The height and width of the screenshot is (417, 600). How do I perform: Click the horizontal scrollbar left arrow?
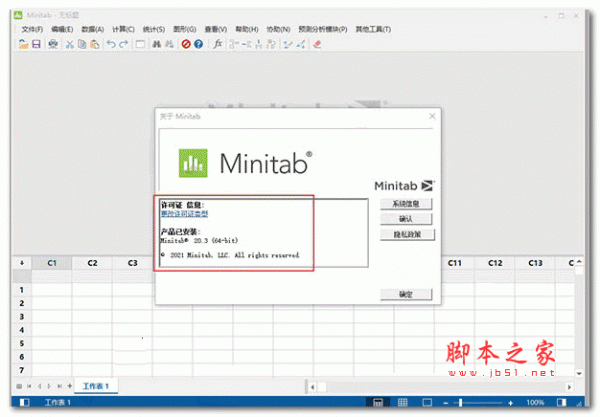[x=313, y=387]
